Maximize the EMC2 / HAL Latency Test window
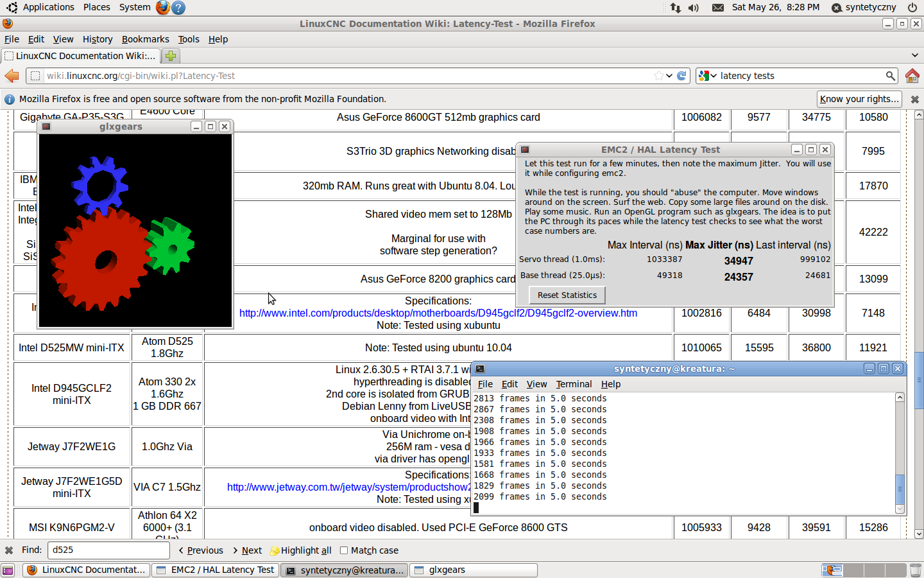The image size is (924, 578). (x=811, y=150)
